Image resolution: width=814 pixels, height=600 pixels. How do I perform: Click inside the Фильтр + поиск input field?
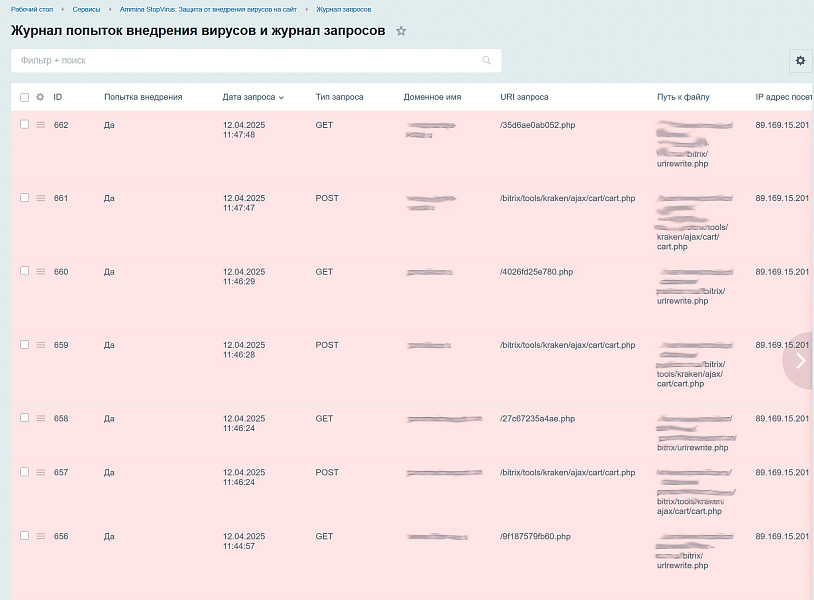250,61
